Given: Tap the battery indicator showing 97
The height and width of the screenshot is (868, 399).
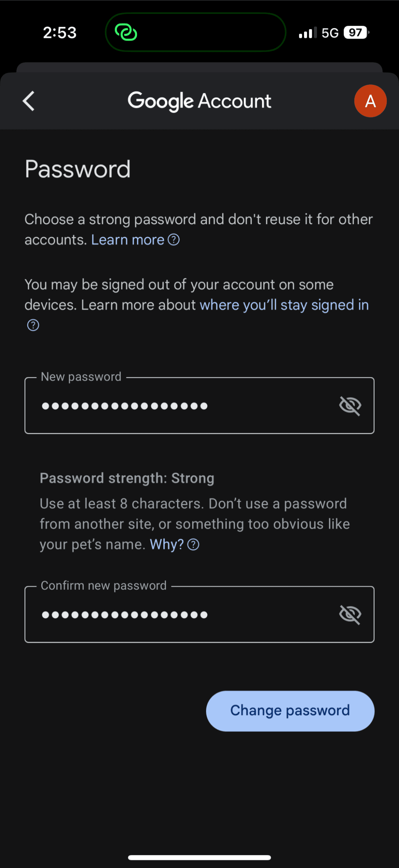Looking at the screenshot, I should click(x=355, y=32).
